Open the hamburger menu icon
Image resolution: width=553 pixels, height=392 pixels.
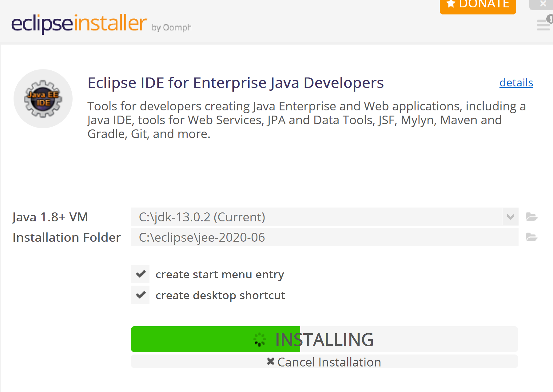pos(543,25)
